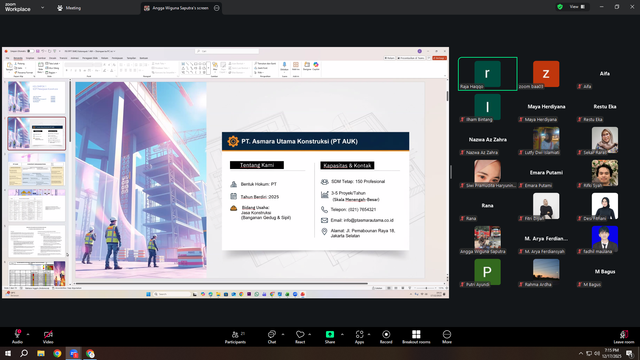Screen dimensions: 640x360
Task: Click the green Share screen icon
Action: [330, 334]
